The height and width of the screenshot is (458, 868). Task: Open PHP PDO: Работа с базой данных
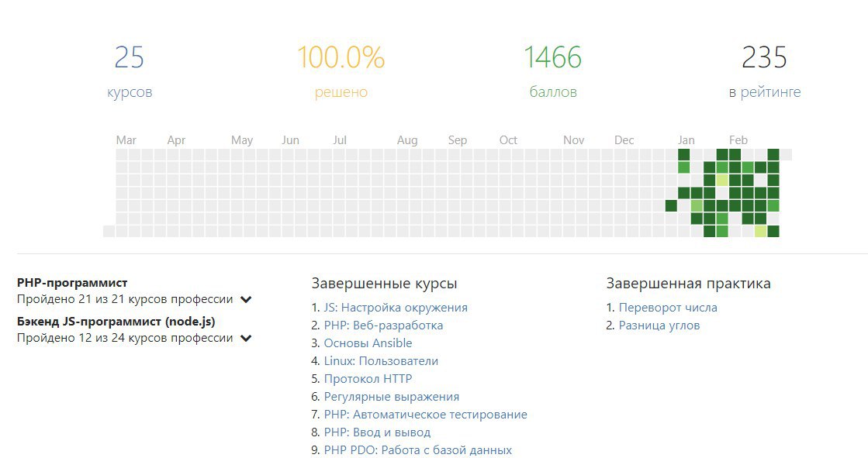pyautogui.click(x=418, y=449)
